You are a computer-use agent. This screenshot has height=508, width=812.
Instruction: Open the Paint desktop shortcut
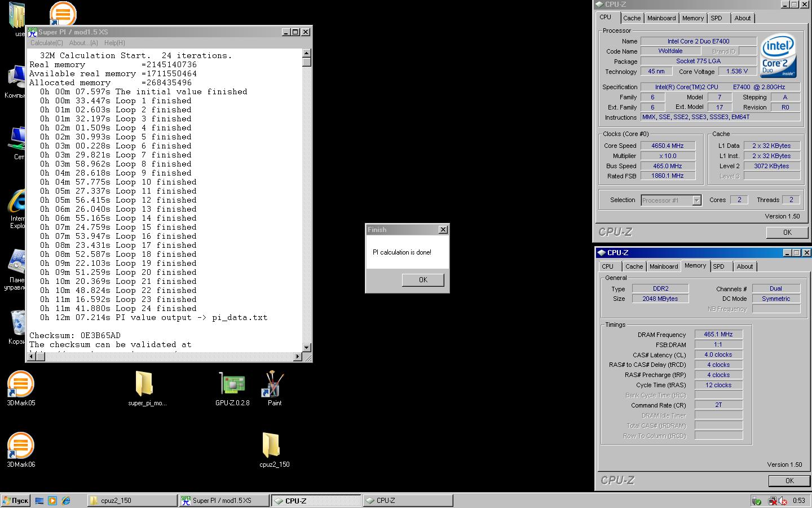click(275, 388)
